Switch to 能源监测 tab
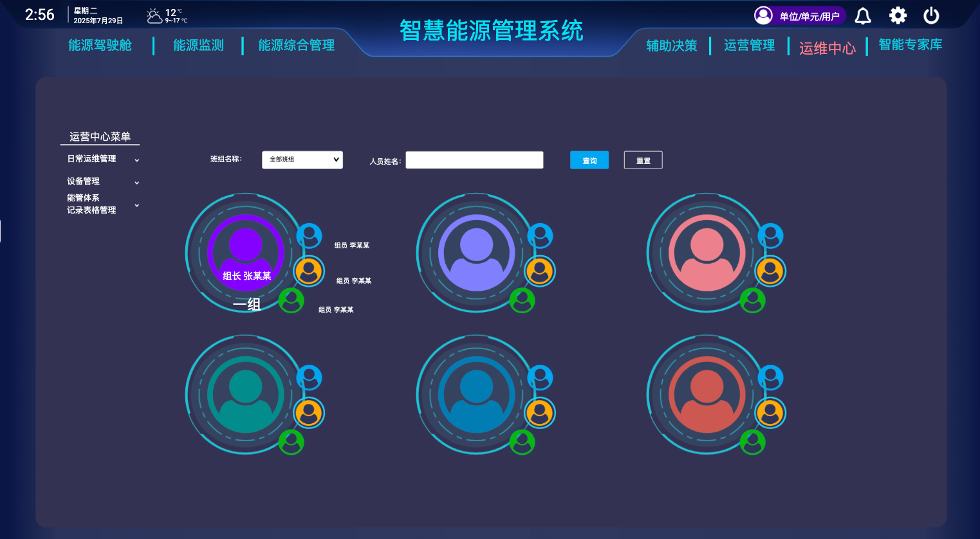The width and height of the screenshot is (980, 539). [198, 45]
